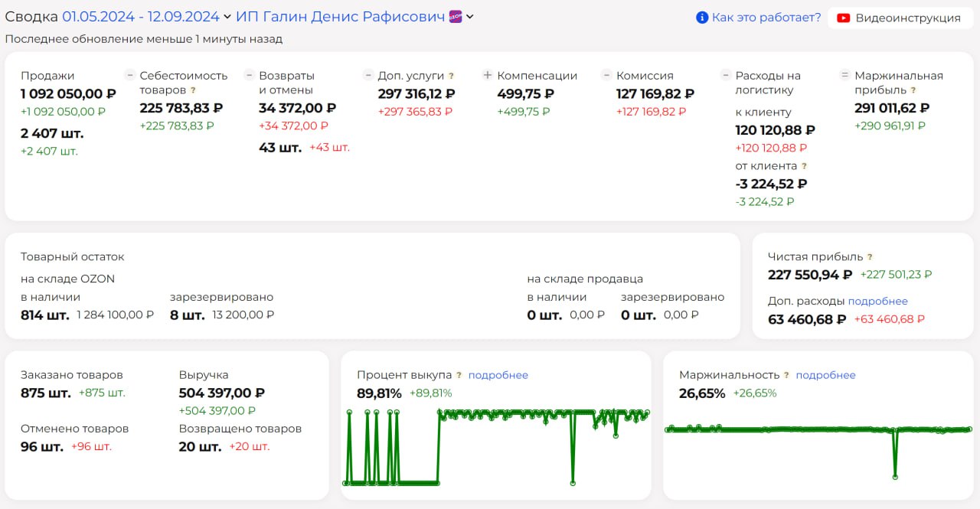Click the Процент выкупа value 89,81%
The image size is (980, 509).
click(x=379, y=393)
